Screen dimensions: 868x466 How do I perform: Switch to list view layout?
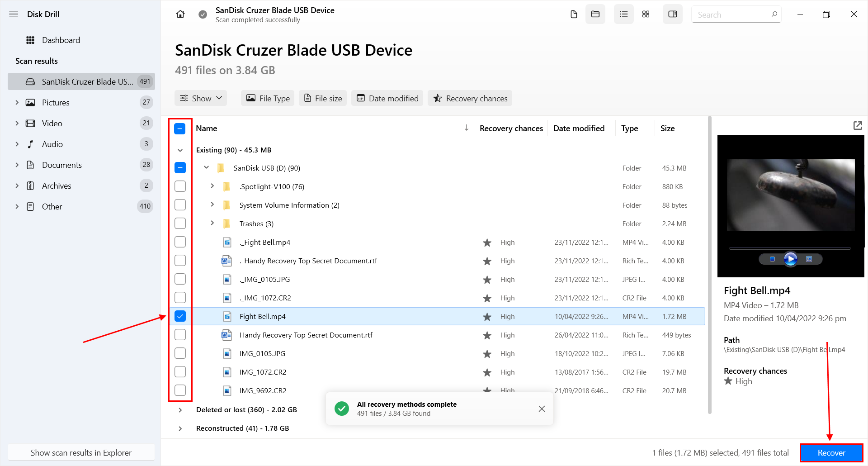(624, 14)
